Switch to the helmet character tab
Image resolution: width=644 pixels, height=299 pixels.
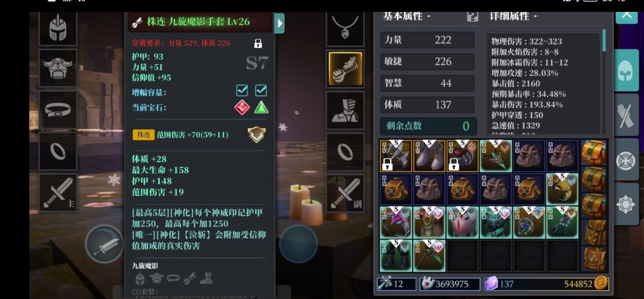[x=626, y=70]
